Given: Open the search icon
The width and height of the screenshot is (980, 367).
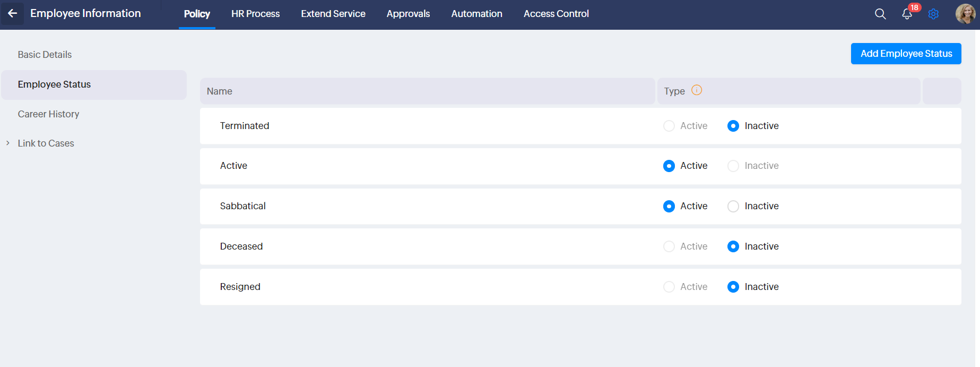Looking at the screenshot, I should (x=880, y=14).
